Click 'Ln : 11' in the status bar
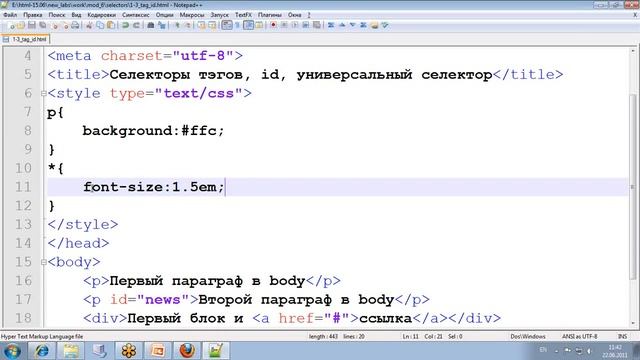 tap(411, 337)
